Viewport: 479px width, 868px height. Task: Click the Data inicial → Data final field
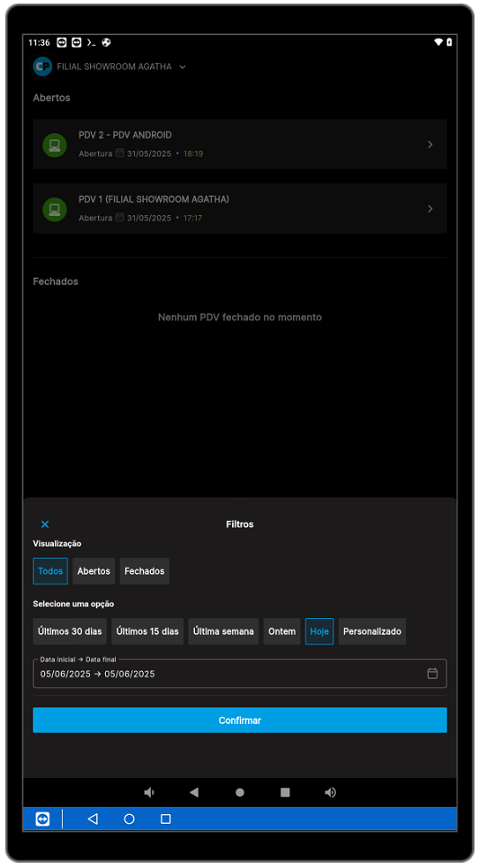coord(239,674)
